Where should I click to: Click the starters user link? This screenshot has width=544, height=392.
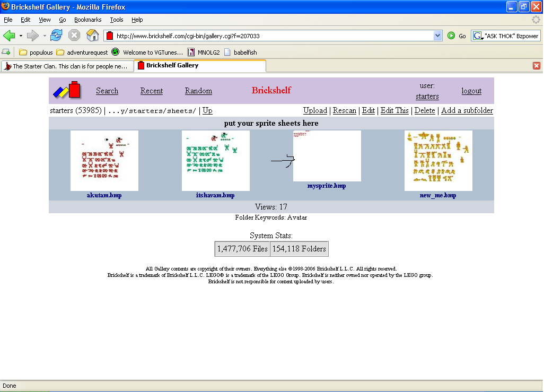click(x=427, y=96)
